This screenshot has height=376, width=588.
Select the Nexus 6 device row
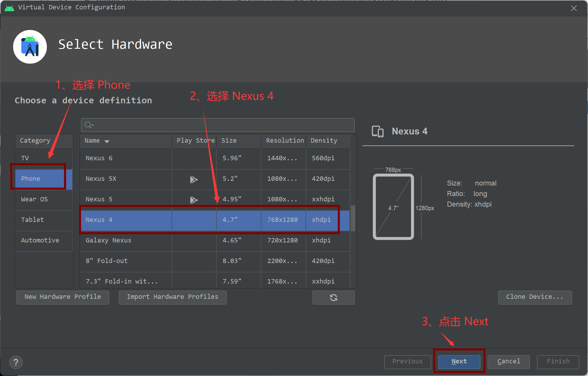click(x=215, y=158)
